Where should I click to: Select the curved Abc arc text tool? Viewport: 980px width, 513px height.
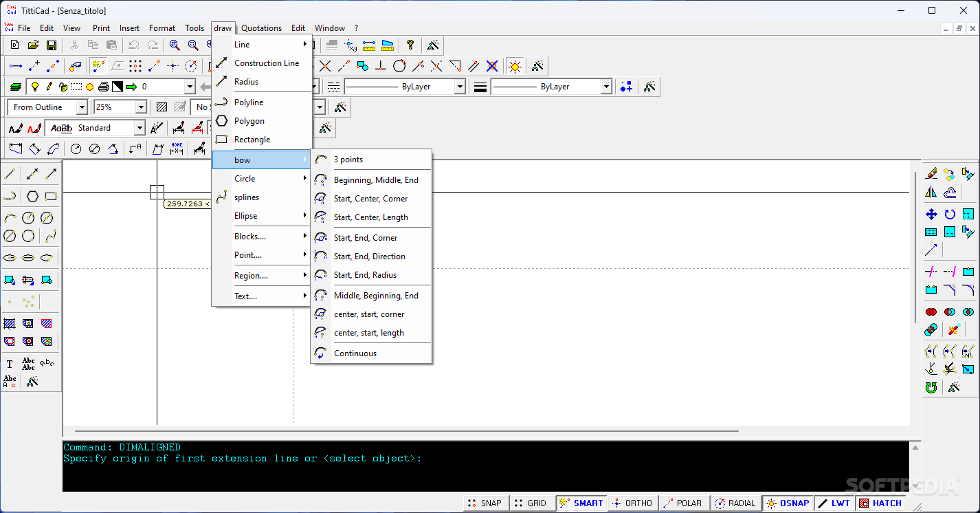[47, 363]
